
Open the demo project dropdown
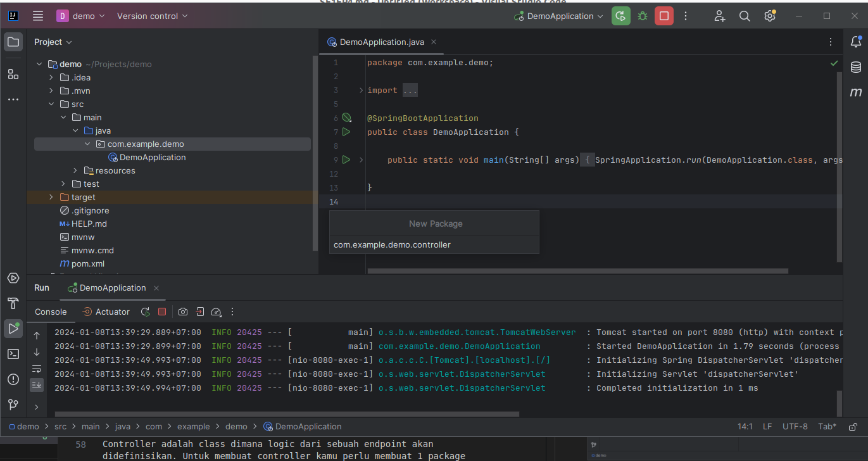click(x=81, y=16)
